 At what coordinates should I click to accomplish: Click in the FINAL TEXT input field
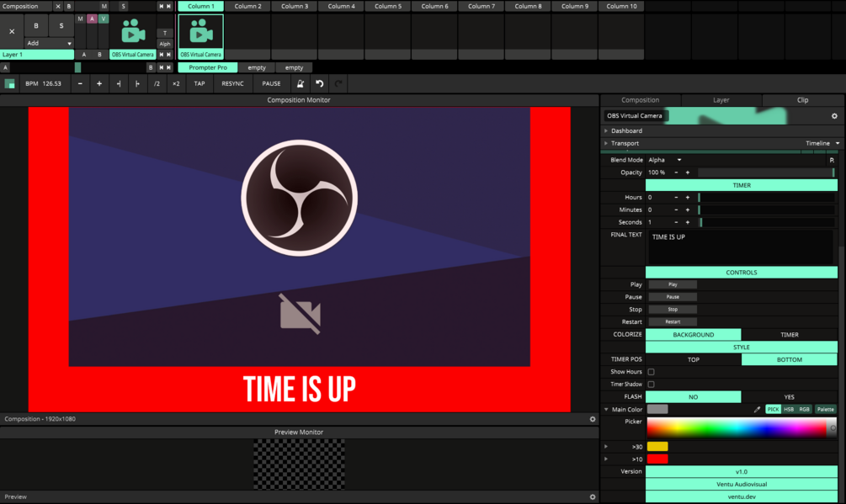click(x=740, y=247)
